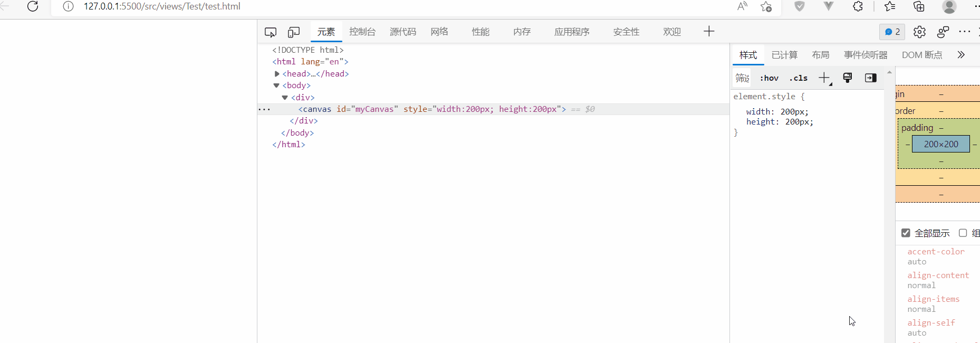Viewport: 980px width, 343px height.
Task: Toggle the partially visible checkbox next to 全部显示
Action: coord(963,233)
